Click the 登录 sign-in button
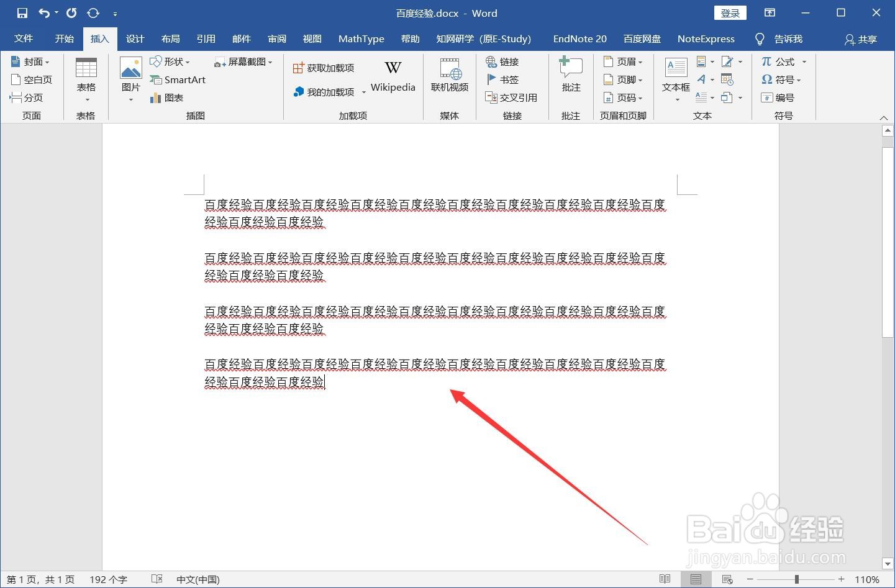Screen dimensions: 895x588 (x=730, y=12)
